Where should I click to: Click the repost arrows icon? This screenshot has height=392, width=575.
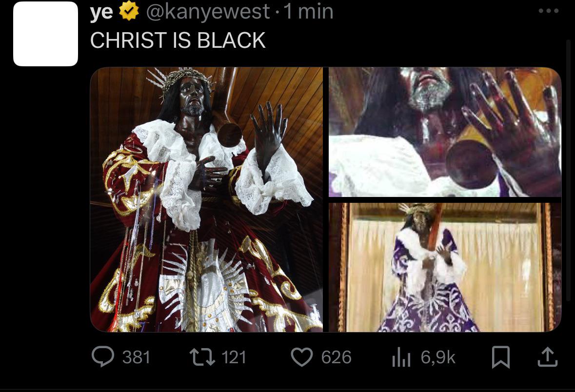point(202,357)
